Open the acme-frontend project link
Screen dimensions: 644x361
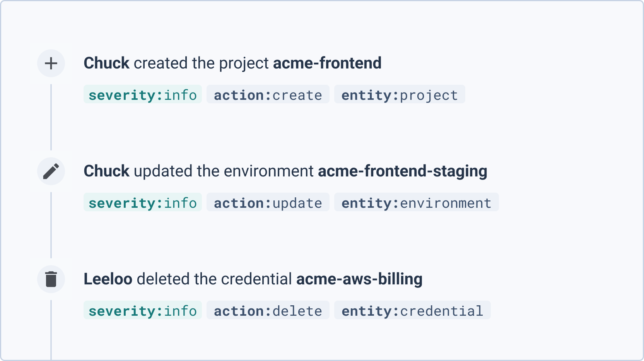pos(327,63)
